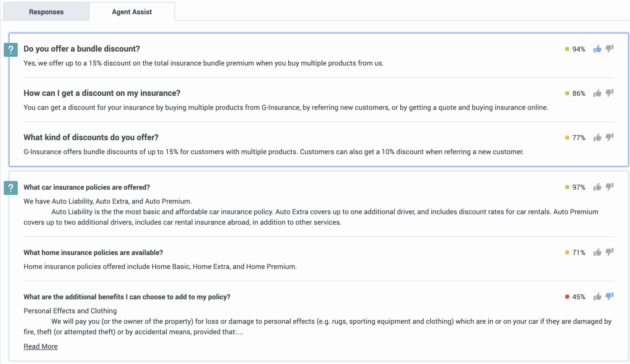The height and width of the screenshot is (364, 630).
Task: Thumbs up the bundle discount answer
Action: [597, 49]
